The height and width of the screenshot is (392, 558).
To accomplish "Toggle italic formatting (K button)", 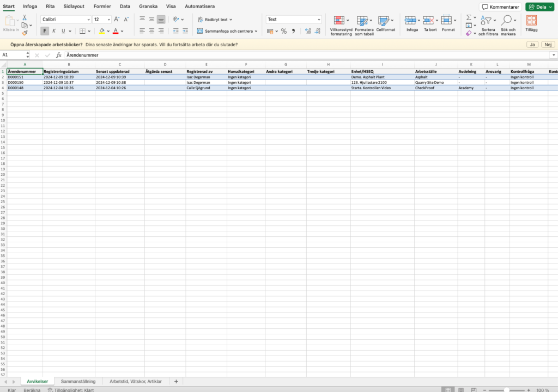I will click(x=54, y=31).
